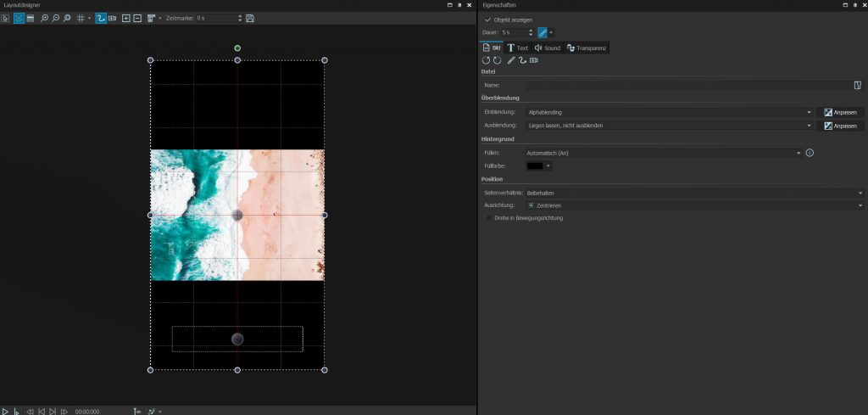
Task: Click the rotate left icon in properties
Action: 487,60
